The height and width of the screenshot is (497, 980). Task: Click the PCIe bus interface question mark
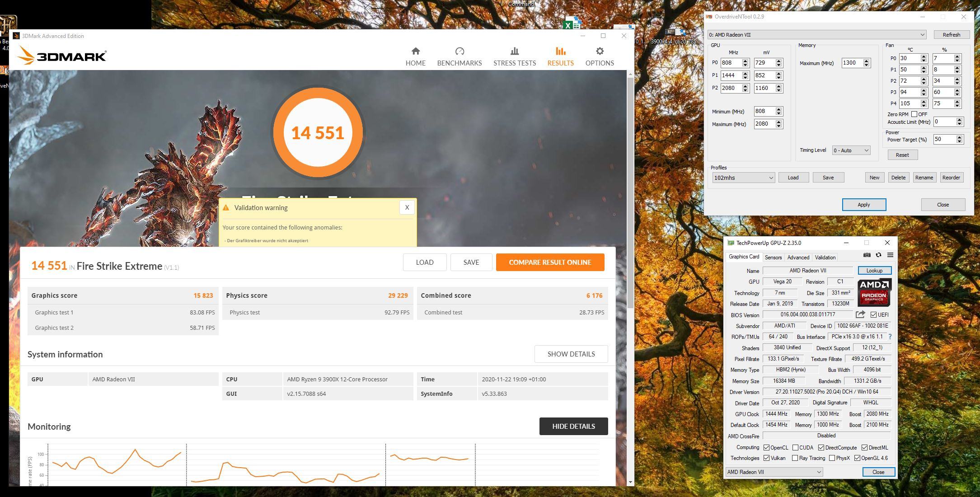[890, 337]
